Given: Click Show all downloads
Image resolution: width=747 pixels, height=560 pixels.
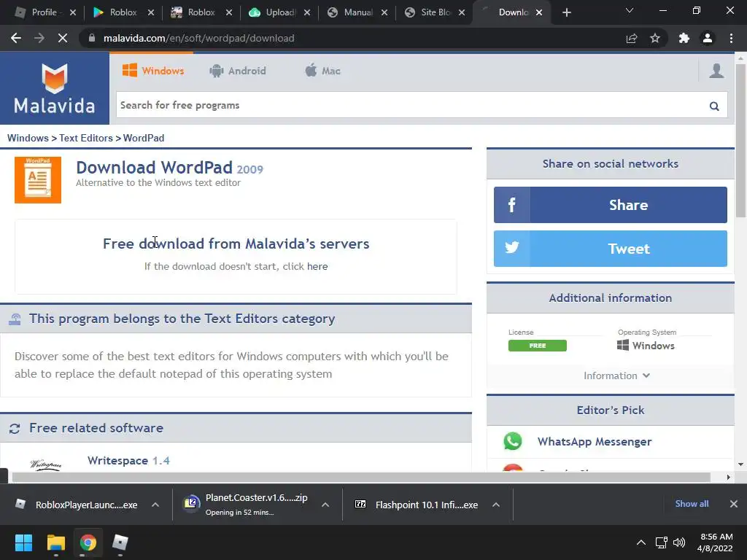Looking at the screenshot, I should [692, 504].
